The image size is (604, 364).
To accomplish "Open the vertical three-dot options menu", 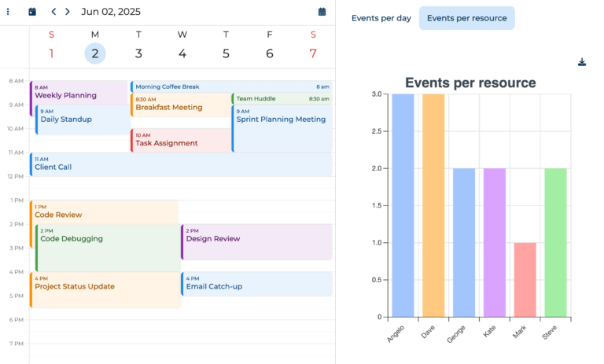I will coord(8,12).
